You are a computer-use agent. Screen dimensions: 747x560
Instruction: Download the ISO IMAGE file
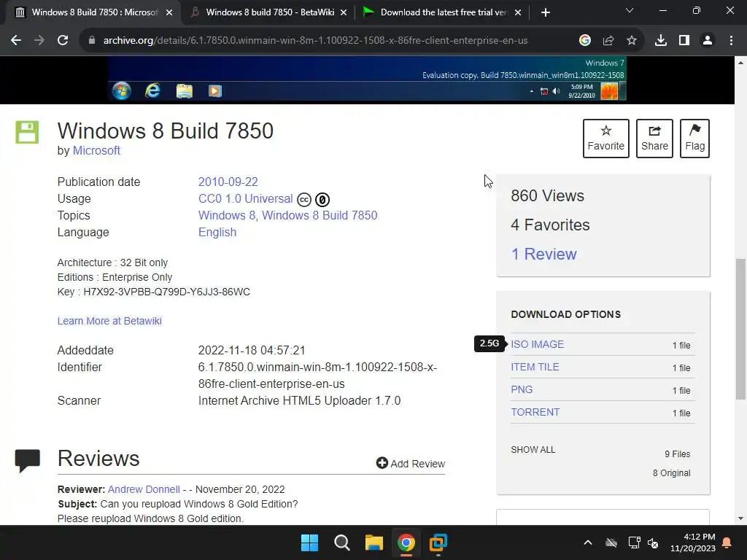[x=538, y=344]
